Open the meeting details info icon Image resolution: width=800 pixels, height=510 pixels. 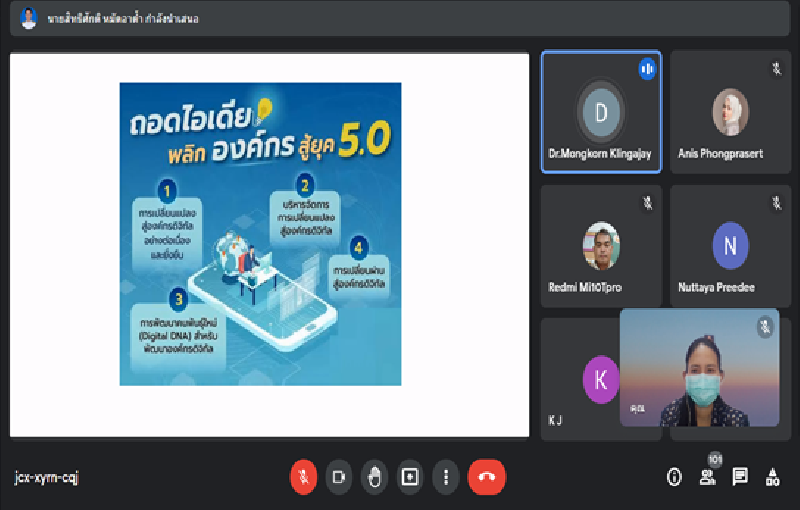[x=675, y=477]
